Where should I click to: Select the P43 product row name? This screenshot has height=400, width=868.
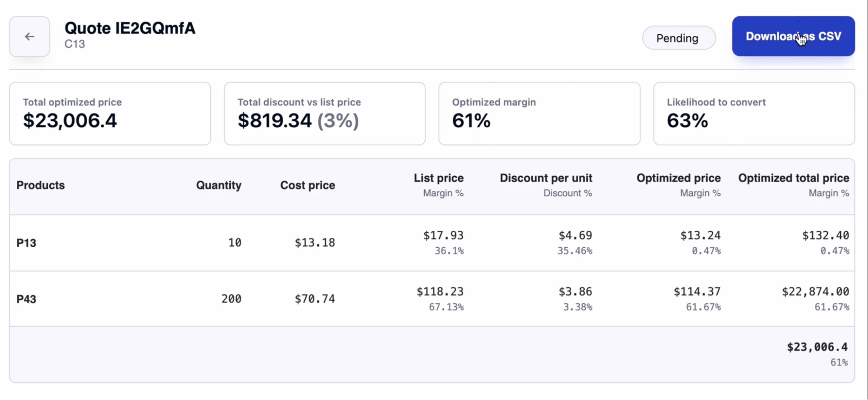(26, 299)
